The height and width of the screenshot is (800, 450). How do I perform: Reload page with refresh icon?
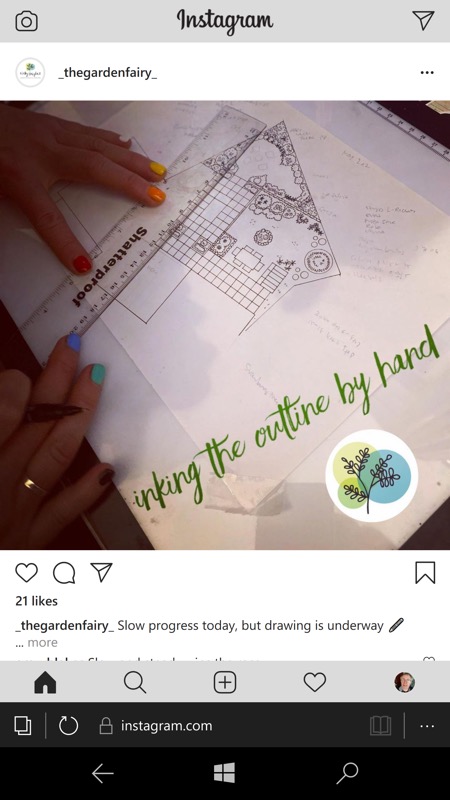pos(68,726)
